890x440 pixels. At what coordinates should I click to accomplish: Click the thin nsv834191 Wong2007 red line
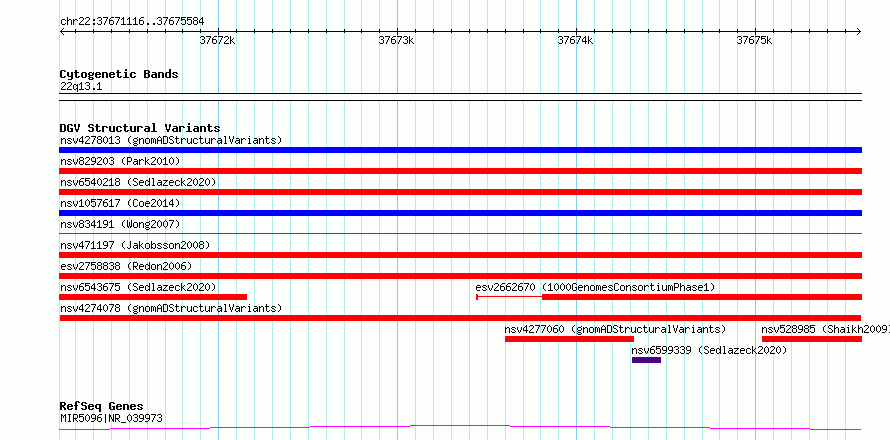[460, 233]
